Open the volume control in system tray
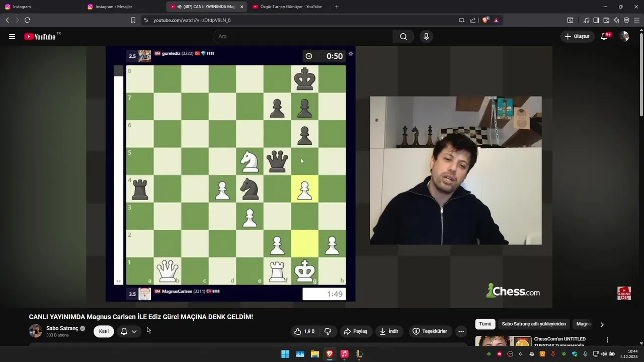The height and width of the screenshot is (362, 644). tap(604, 354)
